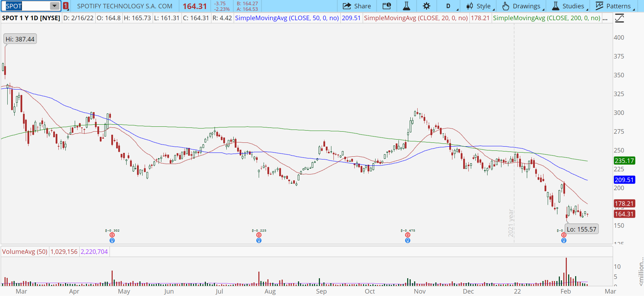Click the bid price B: 164.27
The height and width of the screenshot is (296, 644).
coord(247,3)
